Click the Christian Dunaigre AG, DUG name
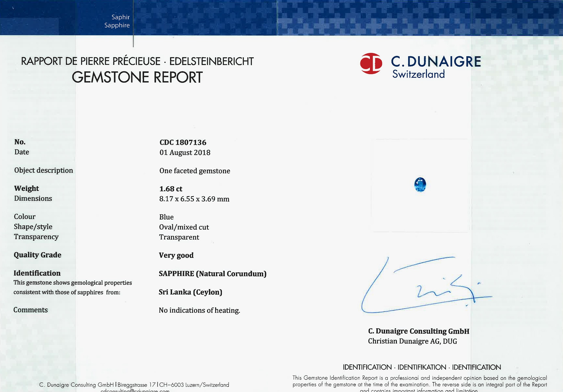Screen dimensions: 563x392 tap(412, 341)
